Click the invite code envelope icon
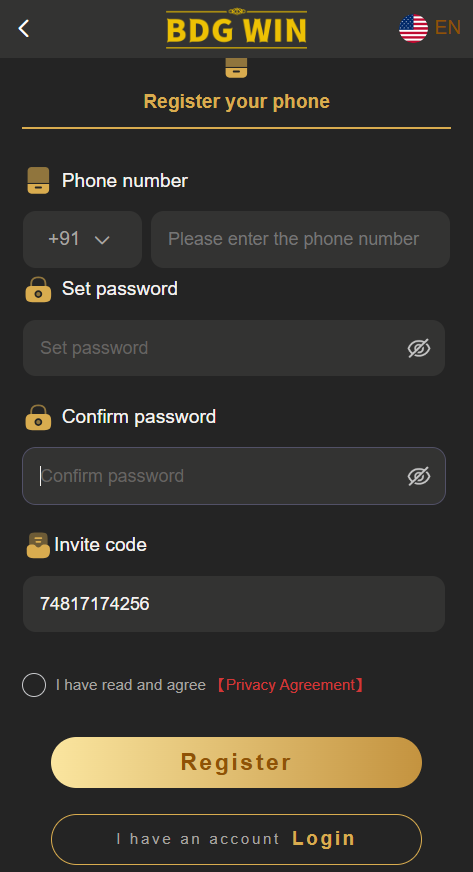Screen dimensions: 473x872 coord(38,545)
